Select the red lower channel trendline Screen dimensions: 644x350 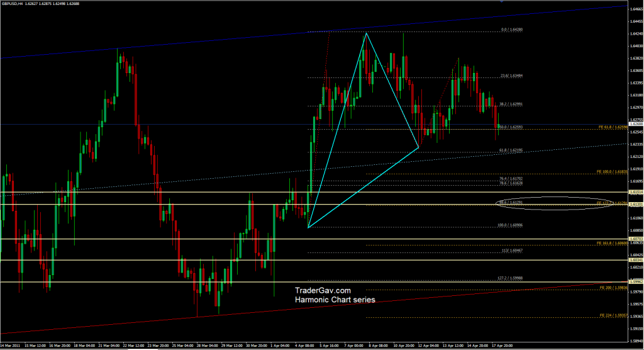[314, 307]
